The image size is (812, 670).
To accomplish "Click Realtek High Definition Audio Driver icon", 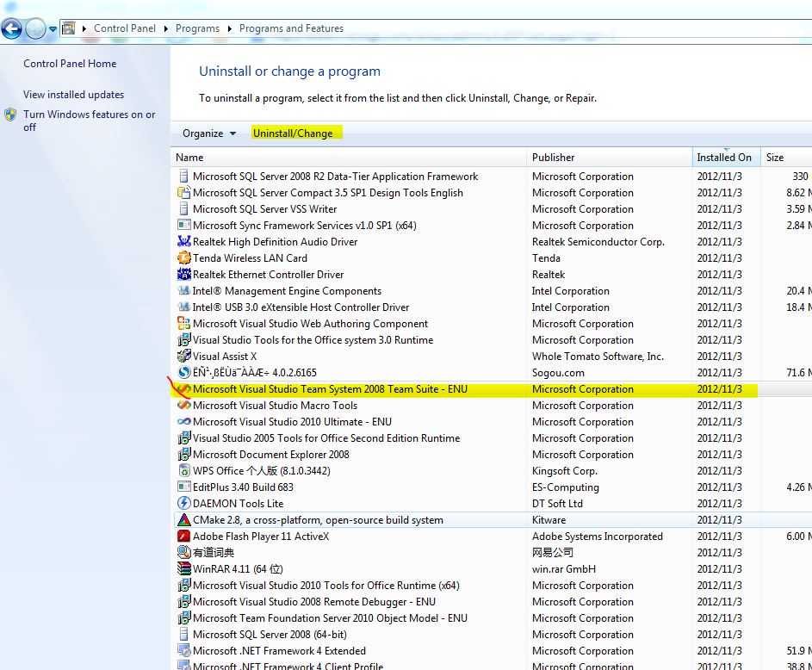I will tap(183, 242).
